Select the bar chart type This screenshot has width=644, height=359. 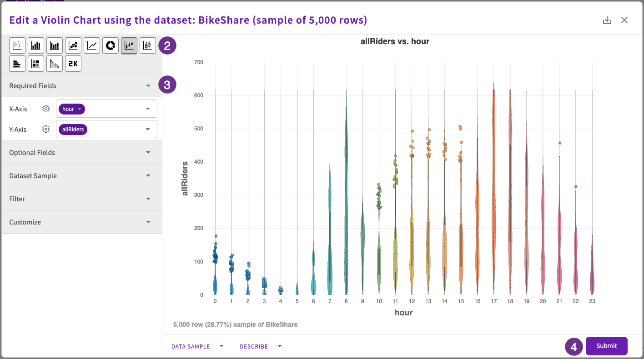click(36, 45)
